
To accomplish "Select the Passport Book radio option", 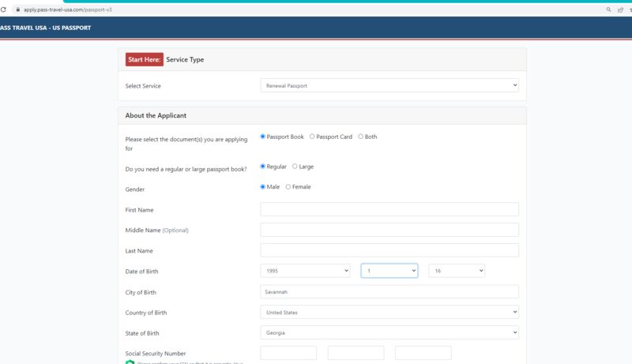I will 263,137.
